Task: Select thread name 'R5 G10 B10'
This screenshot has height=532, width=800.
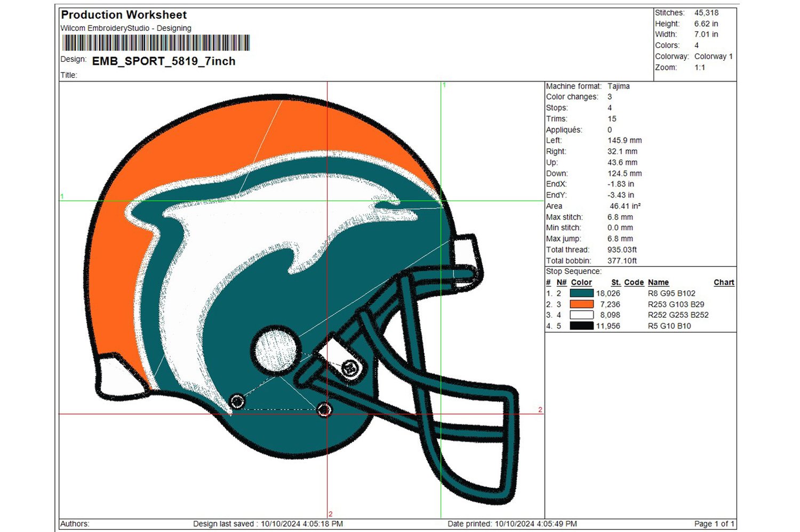Action: [x=669, y=326]
